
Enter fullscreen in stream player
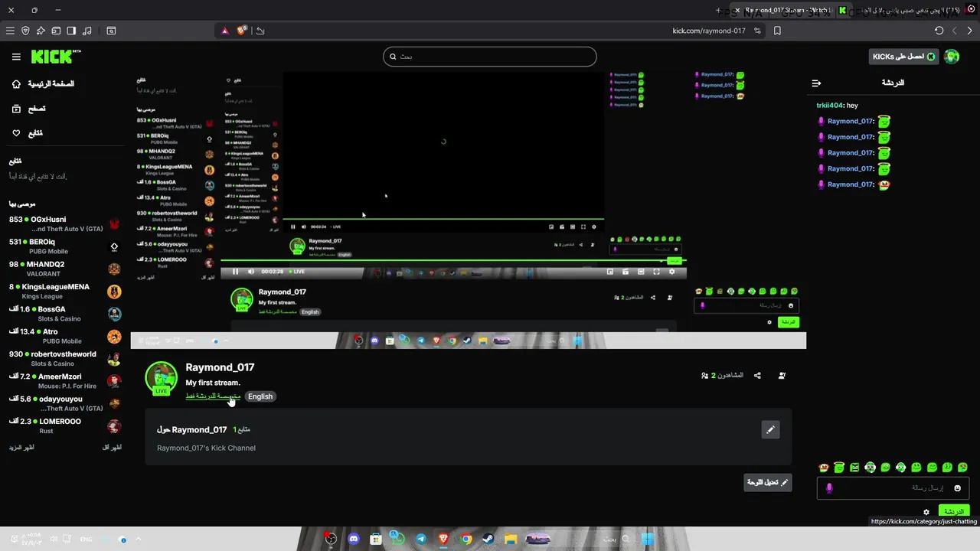pos(656,271)
